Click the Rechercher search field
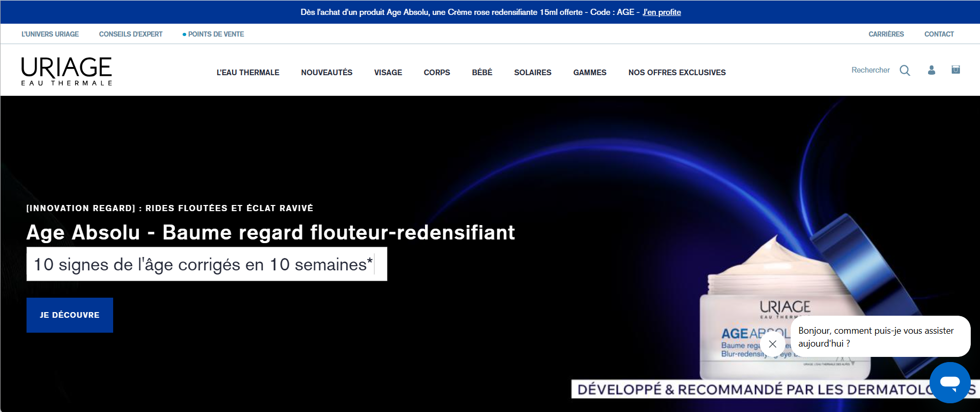 tap(870, 70)
